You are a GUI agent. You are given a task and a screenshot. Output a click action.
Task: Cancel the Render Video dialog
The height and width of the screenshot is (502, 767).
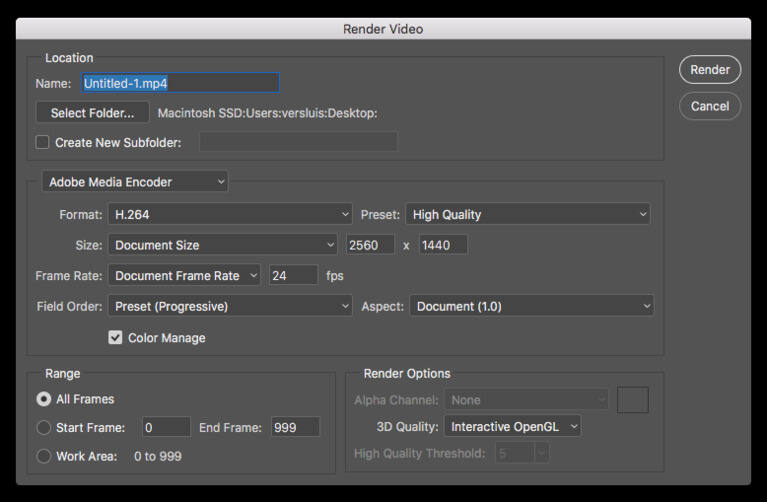pos(710,106)
